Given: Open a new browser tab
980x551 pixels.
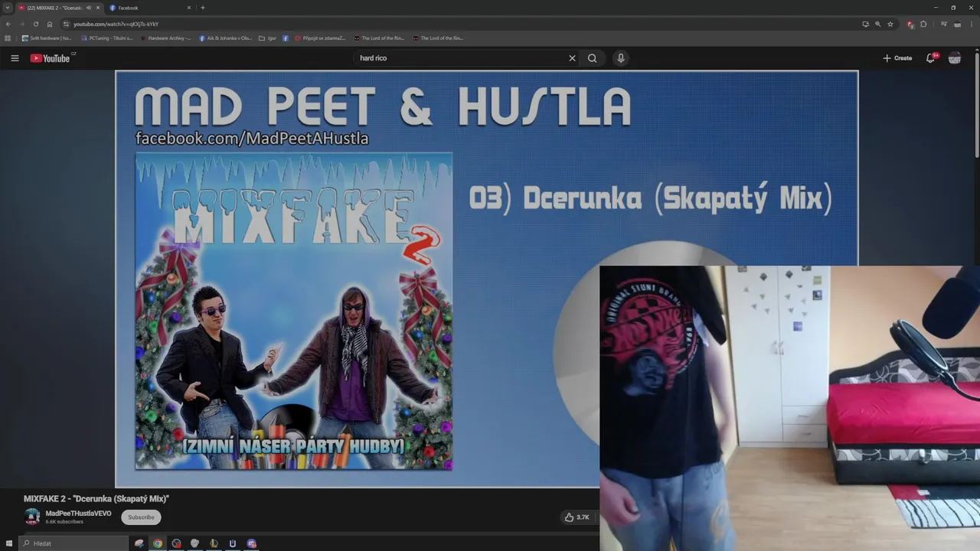Looking at the screenshot, I should pyautogui.click(x=203, y=8).
